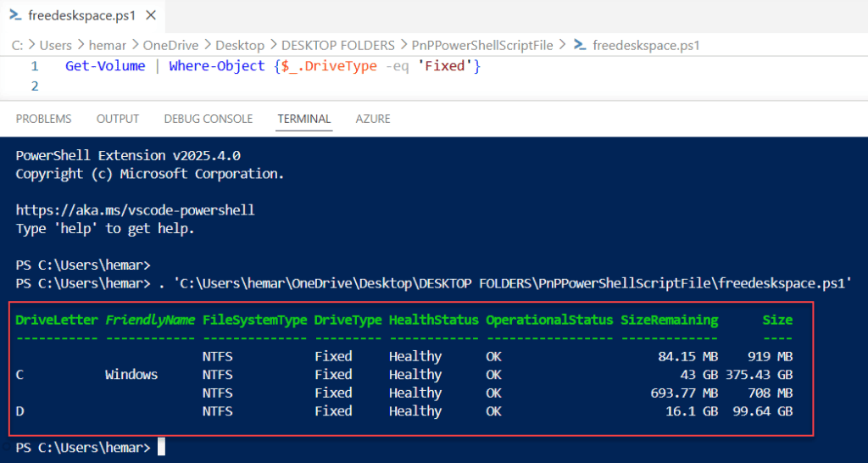Viewport: 868px width, 463px height.
Task: Click Where-Object in the code line
Action: coord(217,66)
